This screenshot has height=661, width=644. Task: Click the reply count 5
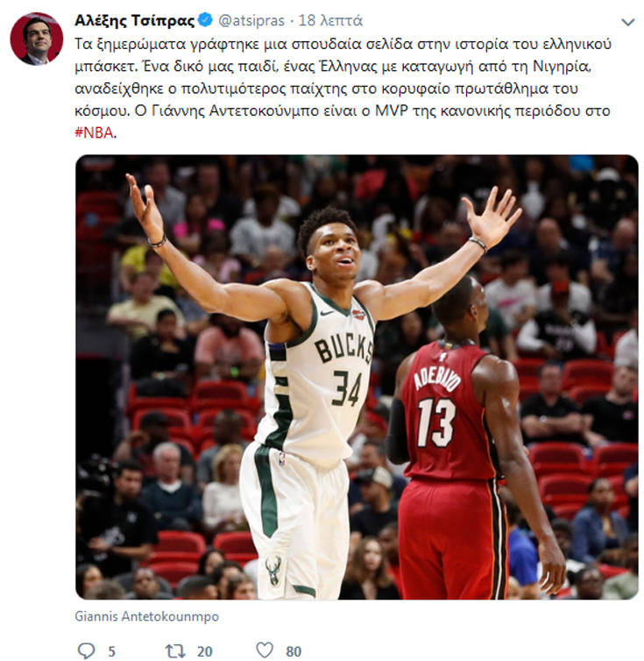click(x=111, y=651)
